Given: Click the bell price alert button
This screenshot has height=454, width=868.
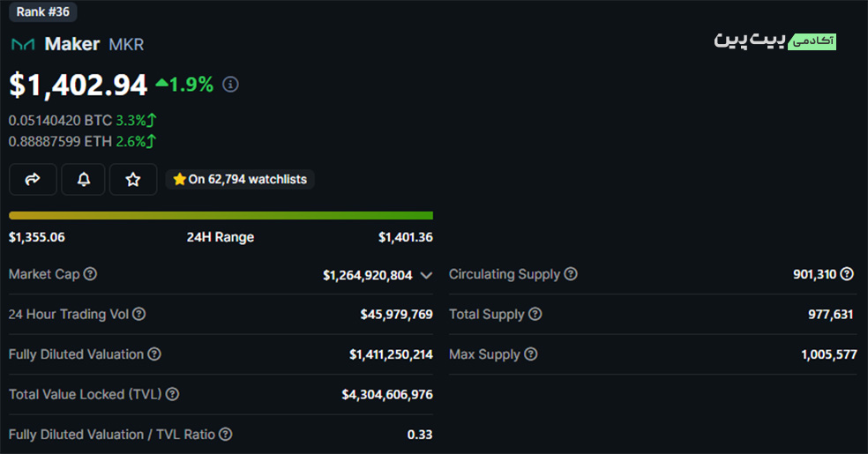Looking at the screenshot, I should coord(83,179).
